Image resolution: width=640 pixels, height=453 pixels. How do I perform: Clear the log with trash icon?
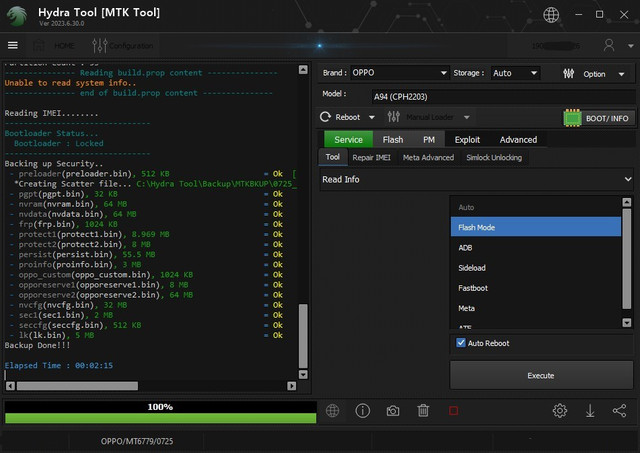click(423, 411)
